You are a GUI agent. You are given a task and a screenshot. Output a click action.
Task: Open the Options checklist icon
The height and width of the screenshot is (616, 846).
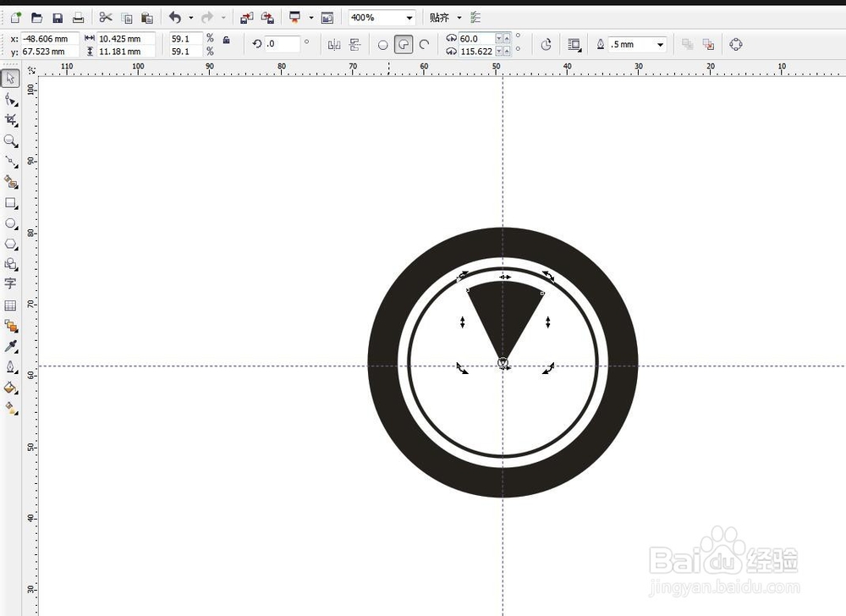(475, 18)
